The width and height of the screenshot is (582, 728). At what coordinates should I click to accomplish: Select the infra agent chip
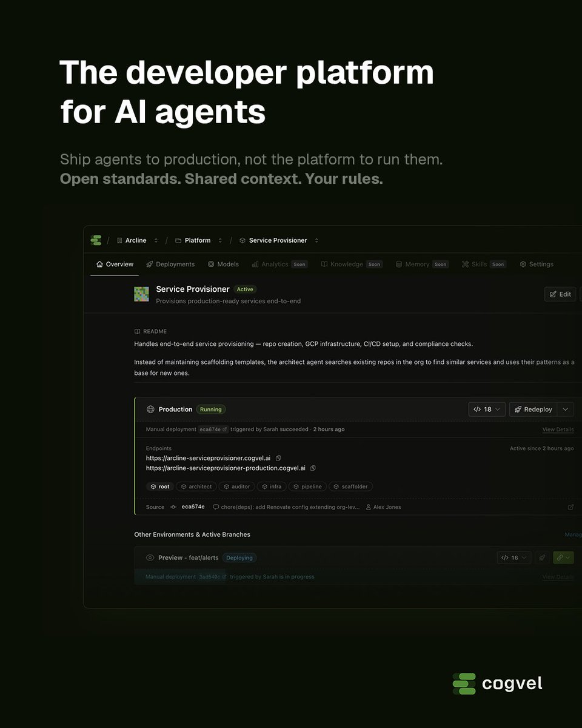[x=272, y=487]
